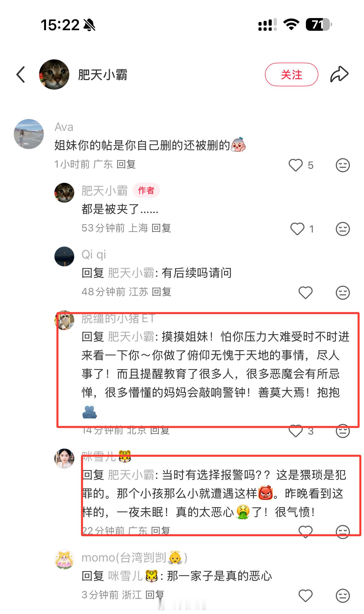The image size is (364, 614).
Task: Tap 回复 under Ava's comment
Action: [x=126, y=164]
